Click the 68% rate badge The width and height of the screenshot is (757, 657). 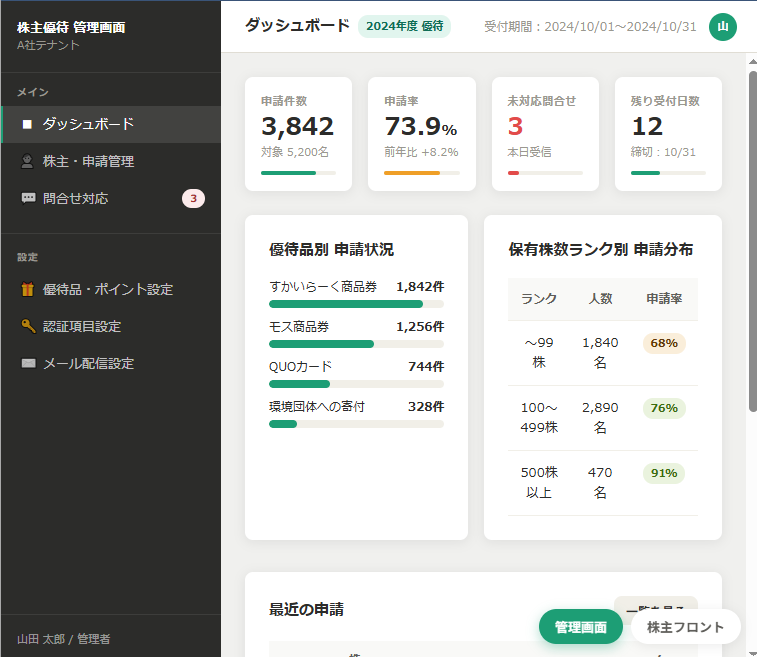pyautogui.click(x=664, y=343)
